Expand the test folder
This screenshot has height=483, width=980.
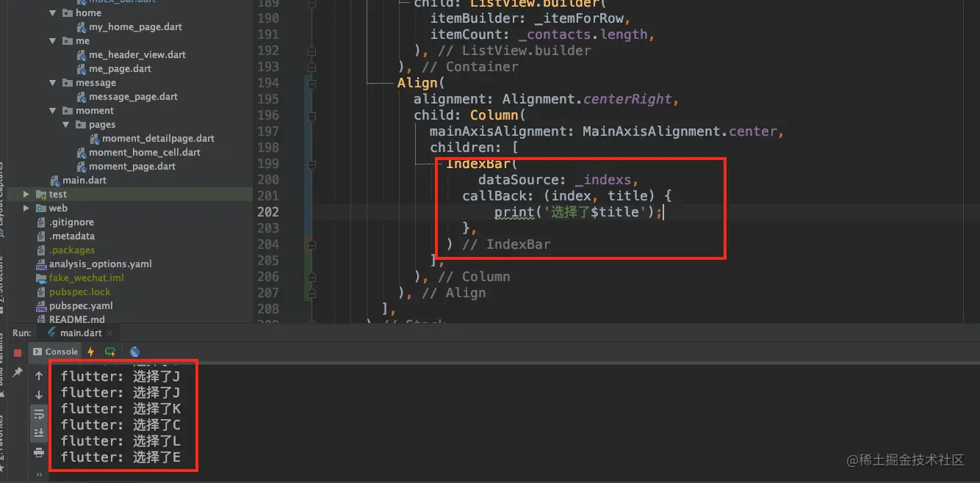(26, 195)
